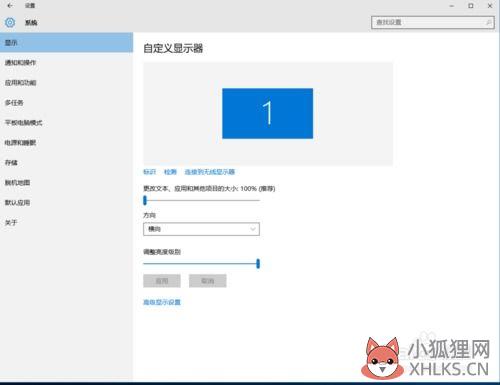500x385 pixels.
Task: Open 脱机地图 (Offline maps) sidebar item
Action: 66,183
